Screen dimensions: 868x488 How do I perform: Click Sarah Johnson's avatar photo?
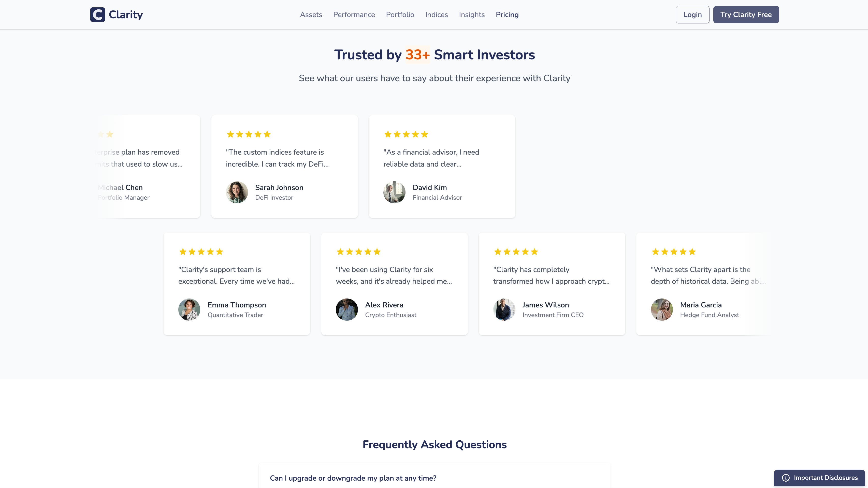[x=237, y=192]
